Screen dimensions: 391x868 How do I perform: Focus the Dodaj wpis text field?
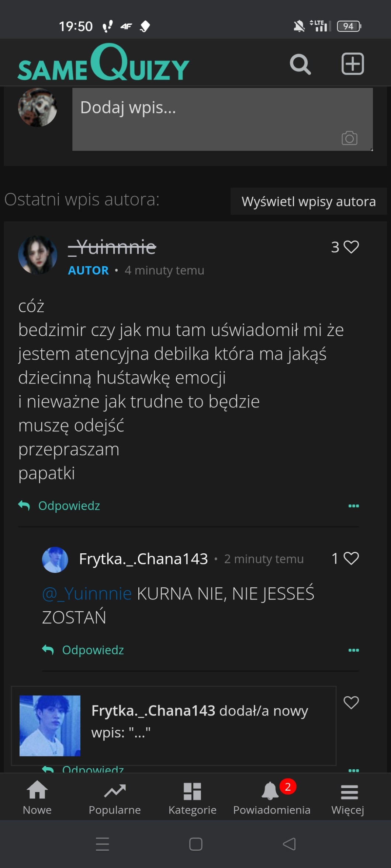[207, 114]
